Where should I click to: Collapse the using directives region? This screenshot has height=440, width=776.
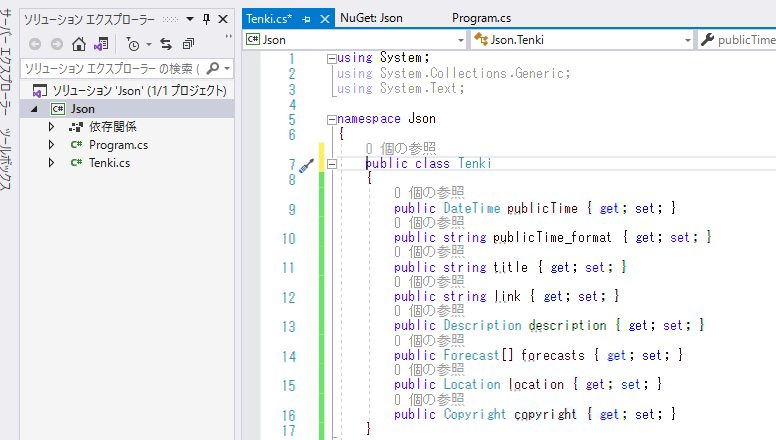pos(332,59)
